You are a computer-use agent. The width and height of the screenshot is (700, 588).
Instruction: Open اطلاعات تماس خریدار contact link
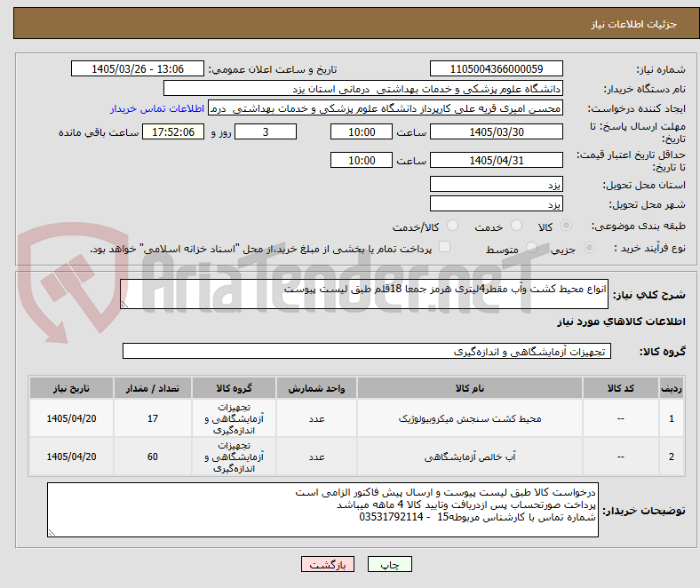(x=157, y=108)
